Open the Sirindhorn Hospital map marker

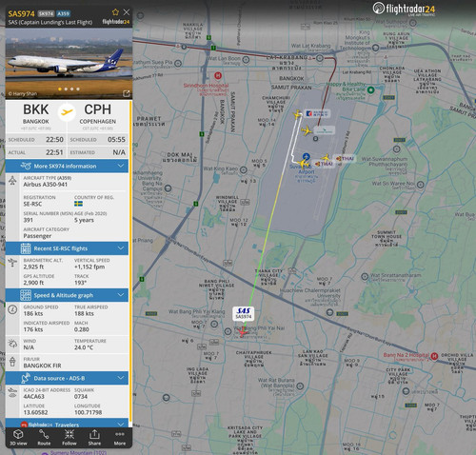click(x=218, y=75)
